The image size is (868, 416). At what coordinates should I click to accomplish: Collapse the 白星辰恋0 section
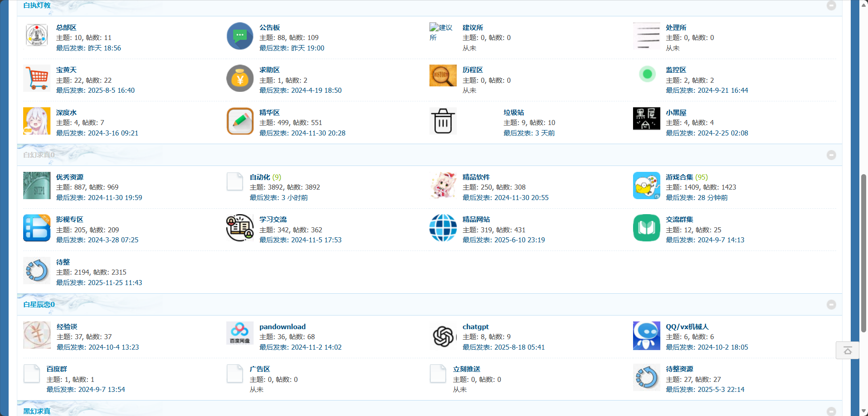point(832,305)
